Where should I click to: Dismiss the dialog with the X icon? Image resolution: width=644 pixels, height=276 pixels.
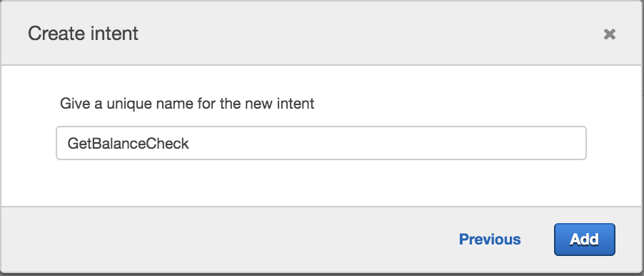pos(610,34)
